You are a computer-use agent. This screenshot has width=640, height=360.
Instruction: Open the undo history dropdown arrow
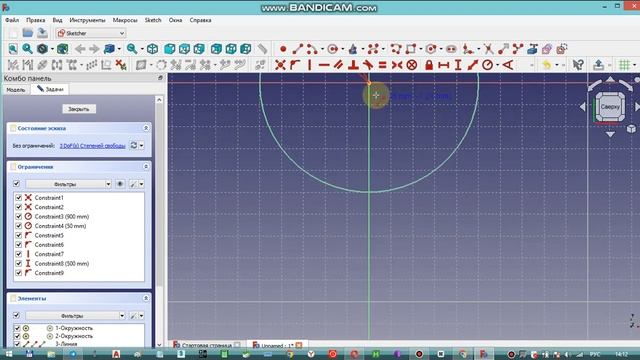(x=557, y=65)
